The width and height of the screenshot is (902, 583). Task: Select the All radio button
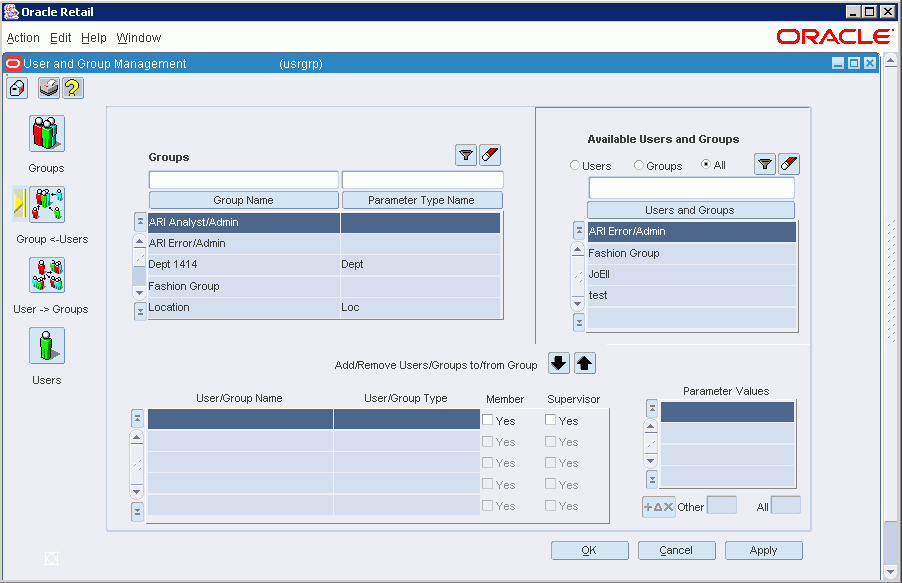[x=706, y=164]
